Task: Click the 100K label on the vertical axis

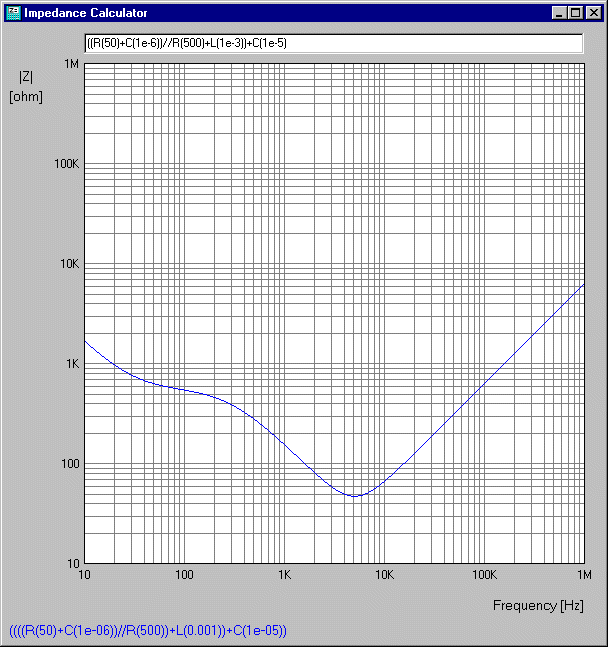Action: (x=66, y=164)
